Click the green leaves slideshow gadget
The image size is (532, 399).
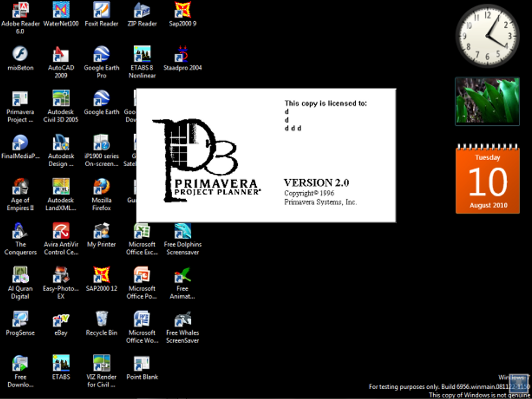[x=487, y=101]
